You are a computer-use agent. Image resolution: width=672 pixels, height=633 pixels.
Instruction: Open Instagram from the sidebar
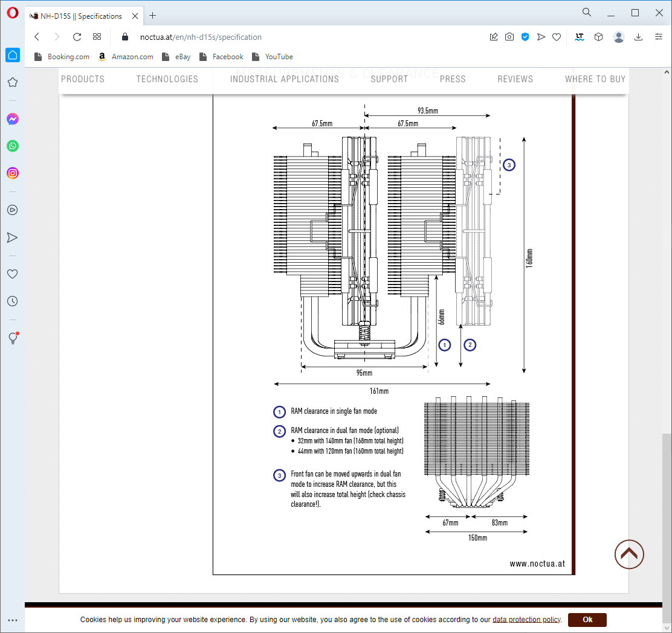point(12,173)
